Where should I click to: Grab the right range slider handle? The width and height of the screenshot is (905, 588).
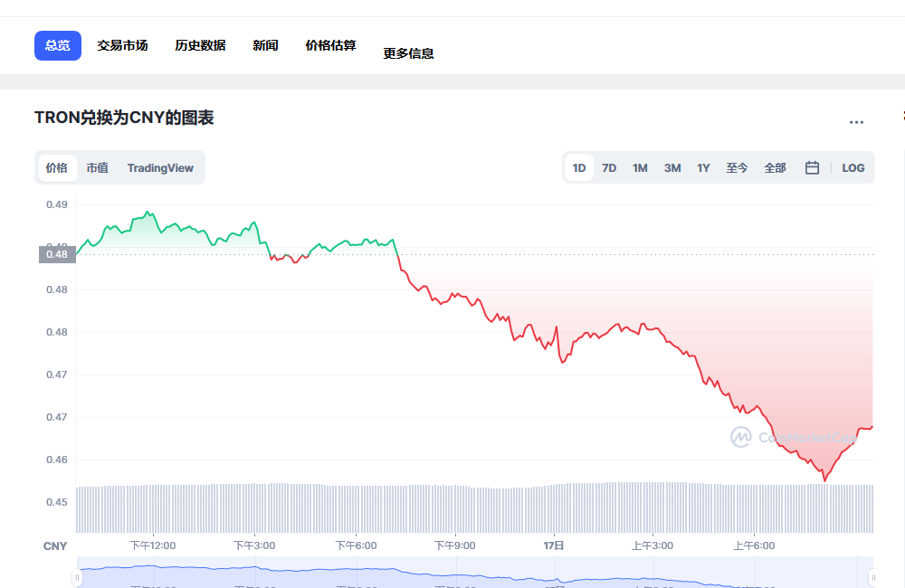coord(873,577)
